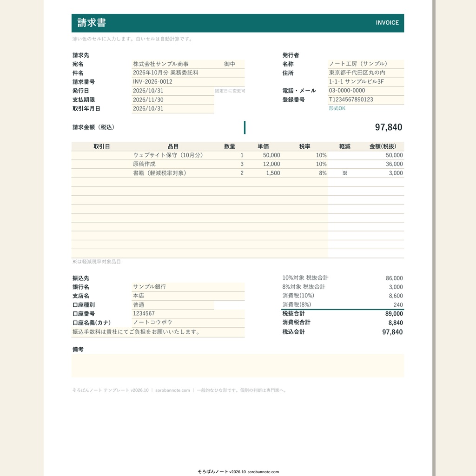Click the 品目 column header
Viewport: 476px width, 476px height.
173,146
